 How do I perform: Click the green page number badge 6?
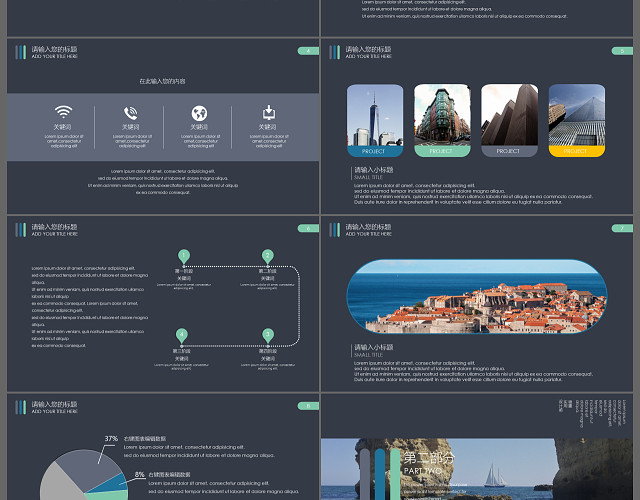coord(308,228)
